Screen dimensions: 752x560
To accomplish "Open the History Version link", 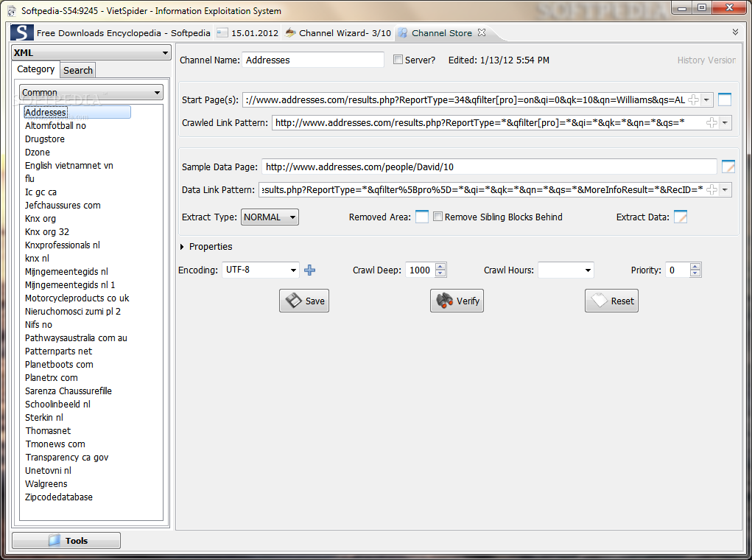I will (706, 60).
